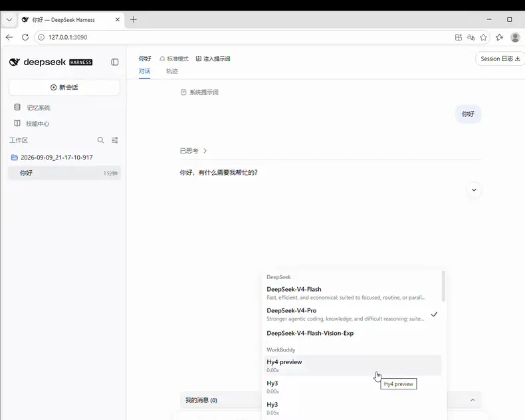Click the scroll-to-bottom chevron button
This screenshot has height=420, width=525.
pos(474,190)
